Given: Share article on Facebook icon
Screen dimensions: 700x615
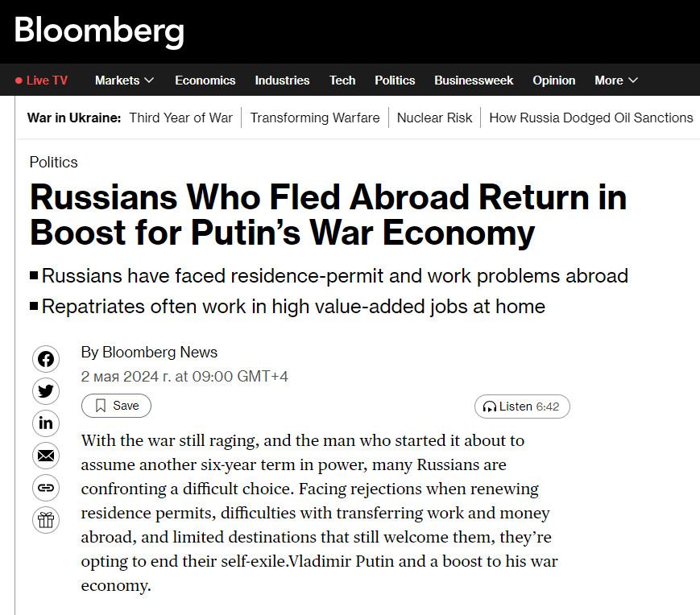Looking at the screenshot, I should click(46, 359).
